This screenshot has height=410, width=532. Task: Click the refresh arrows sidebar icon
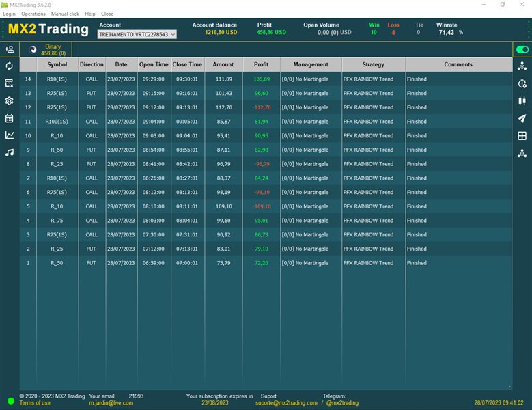(x=10, y=66)
